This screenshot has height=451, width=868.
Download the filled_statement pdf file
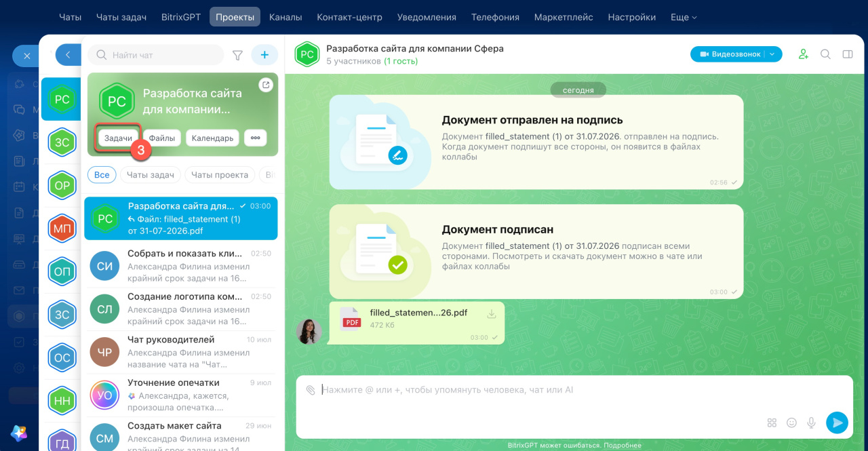(492, 313)
